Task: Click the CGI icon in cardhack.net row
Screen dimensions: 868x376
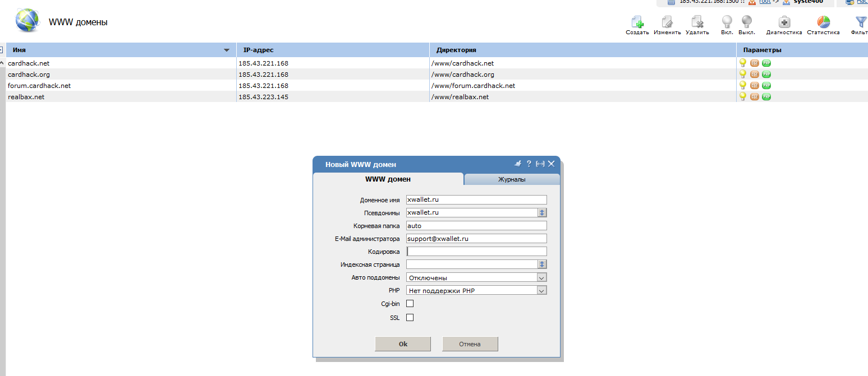Action: (x=755, y=63)
